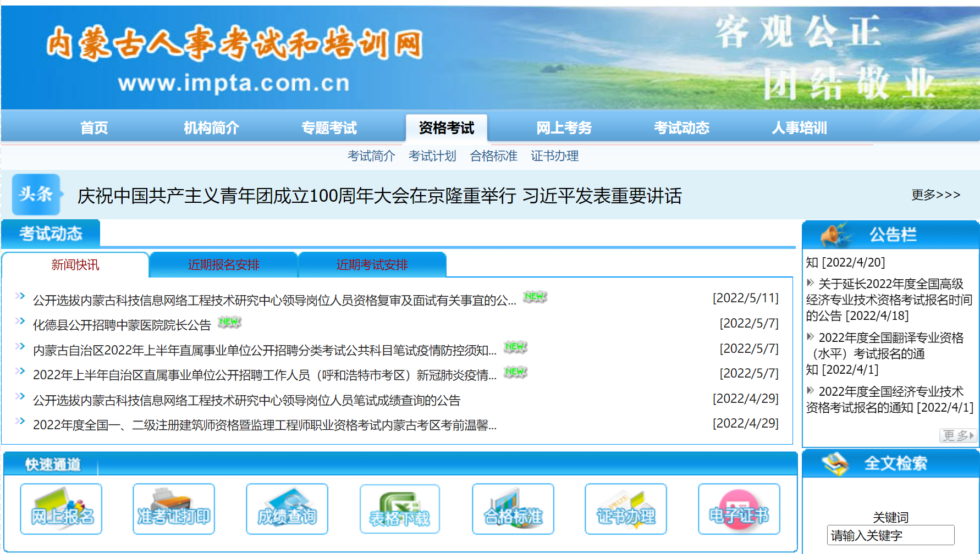The height and width of the screenshot is (554, 980).
Task: Open the 电子证书 icon
Action: click(x=739, y=509)
